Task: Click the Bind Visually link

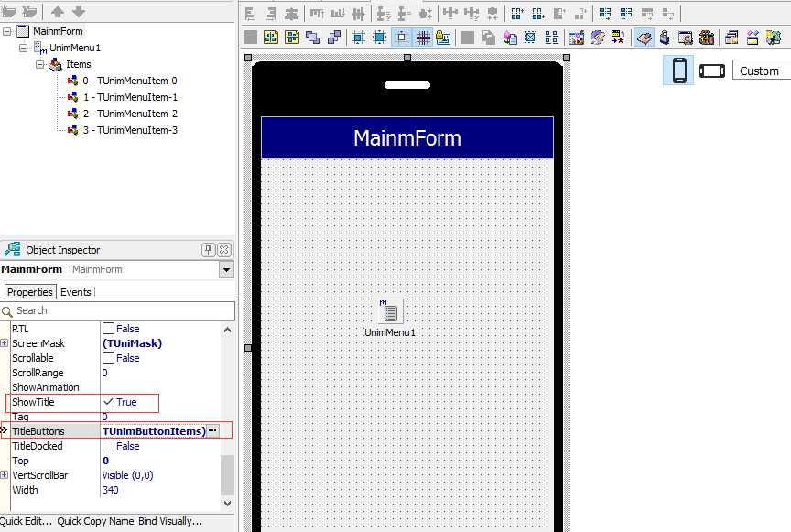Action: tap(170, 521)
